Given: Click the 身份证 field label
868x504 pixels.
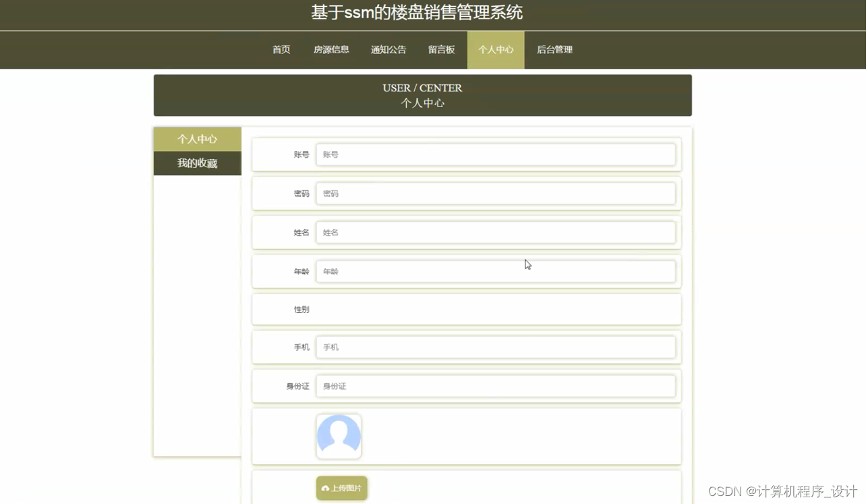Looking at the screenshot, I should 297,387.
